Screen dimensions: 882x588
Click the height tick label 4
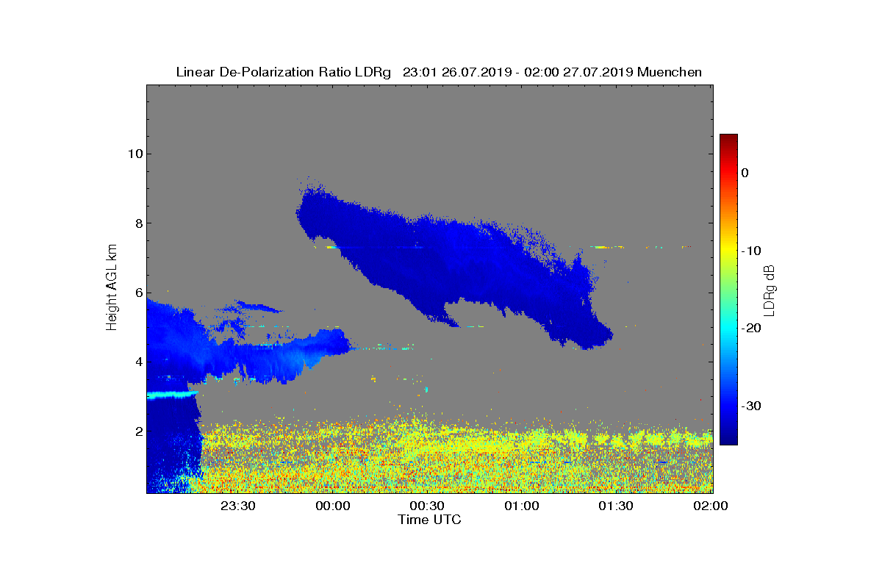point(137,362)
